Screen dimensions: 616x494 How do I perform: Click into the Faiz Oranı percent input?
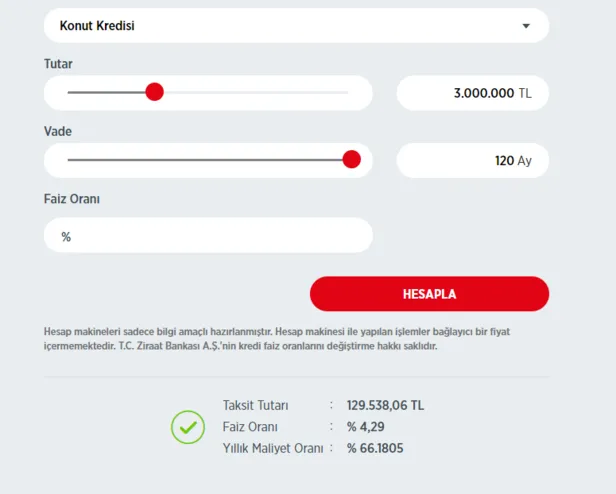click(208, 236)
